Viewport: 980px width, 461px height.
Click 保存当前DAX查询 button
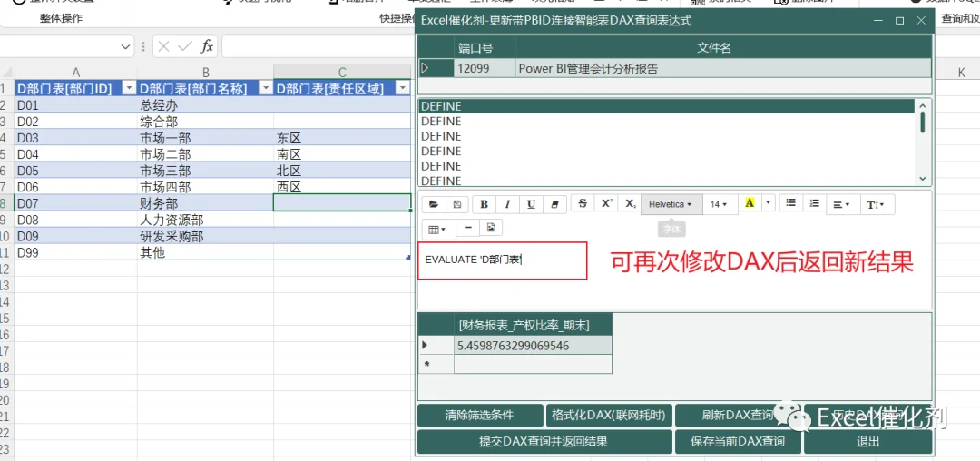click(x=738, y=442)
